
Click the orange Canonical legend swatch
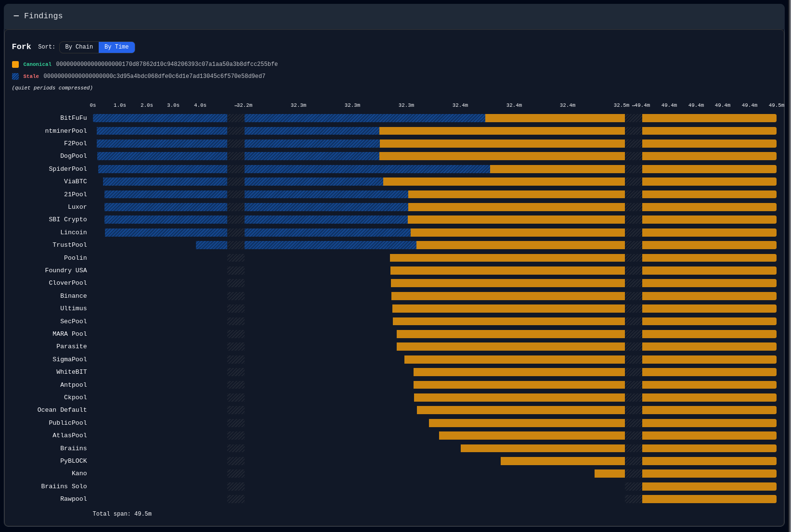point(15,64)
